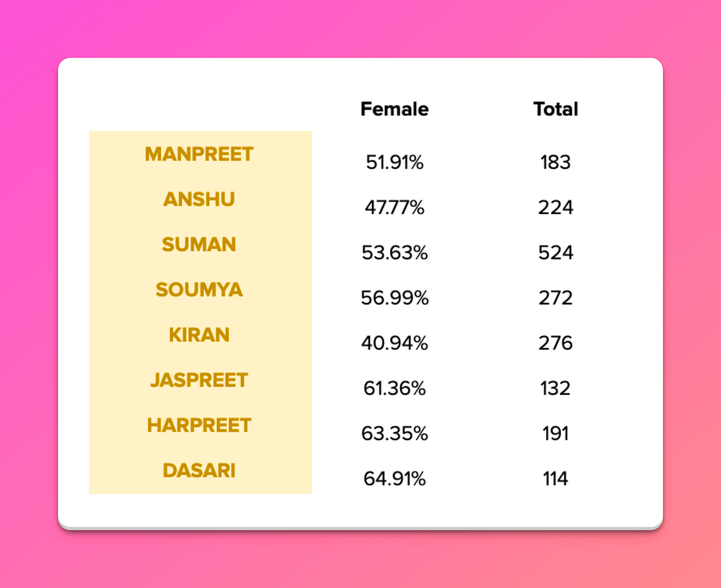Click the 56.99% female value
The height and width of the screenshot is (588, 721).
(395, 298)
